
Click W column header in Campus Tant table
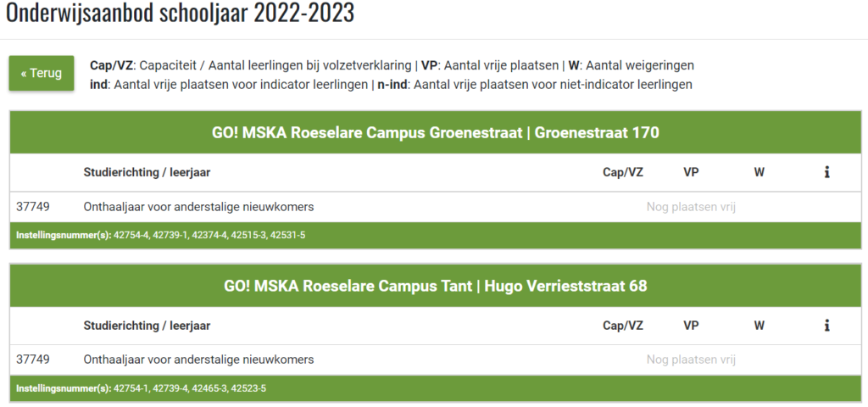coord(759,326)
